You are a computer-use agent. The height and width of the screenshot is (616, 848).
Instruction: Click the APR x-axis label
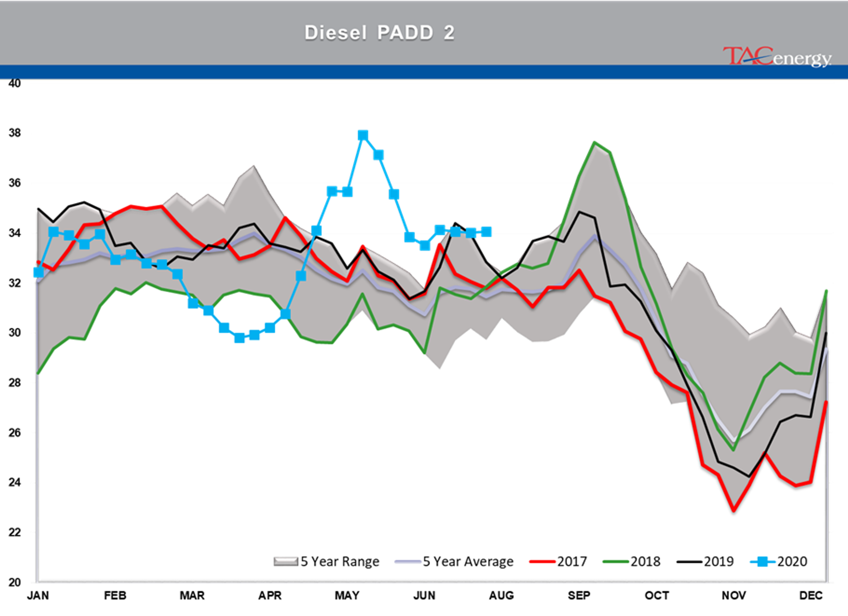(x=270, y=595)
